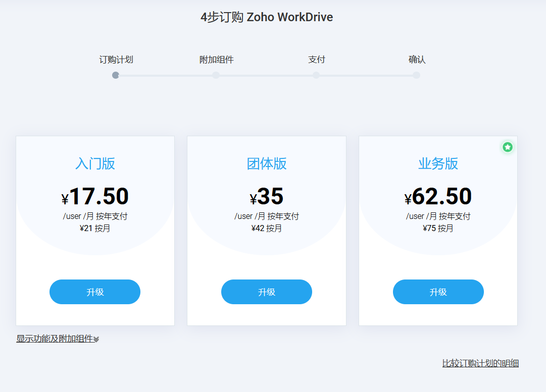546x392 pixels.
Task: Click the final progress dot under 确认
Action: coord(416,75)
